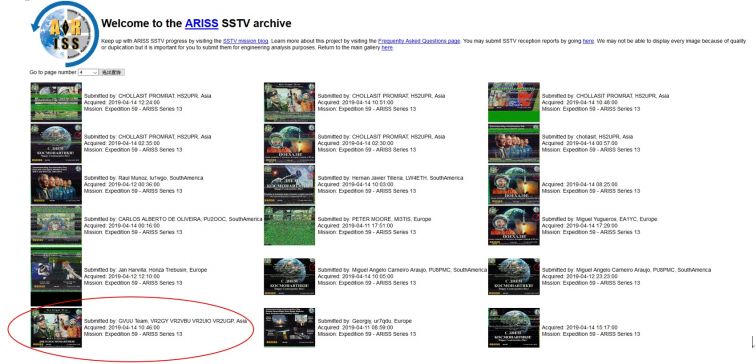This screenshot has height=364, width=756.
Task: Open the ARISS link in heading
Action: tap(202, 23)
